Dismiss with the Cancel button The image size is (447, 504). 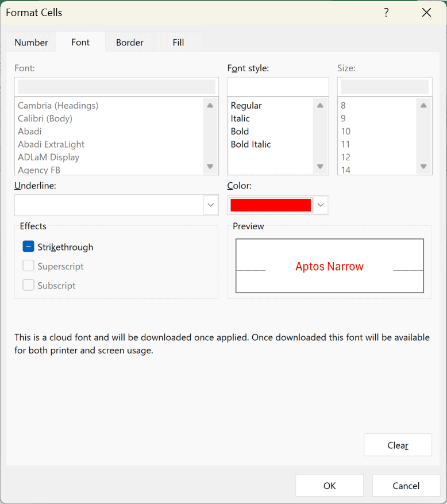point(406,486)
